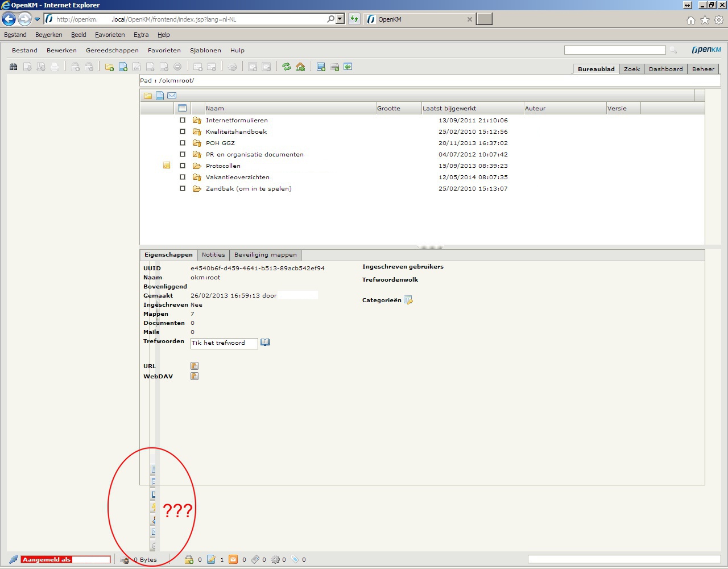Open the Beveiliging mappen tab
Viewport: 728px width, 569px height.
tap(265, 255)
